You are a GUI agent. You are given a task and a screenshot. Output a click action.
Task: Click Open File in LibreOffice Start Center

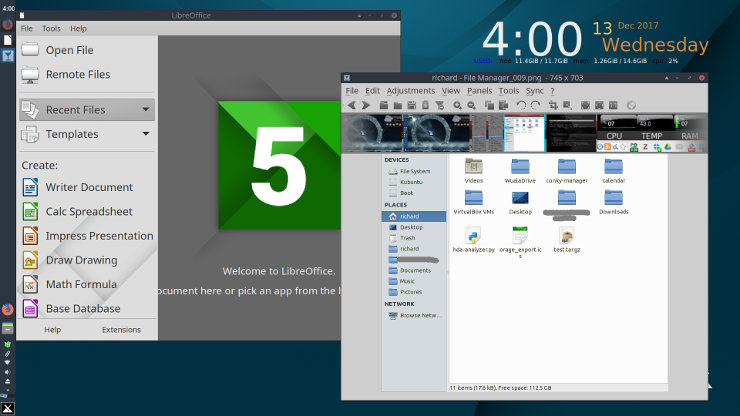pyautogui.click(x=58, y=50)
